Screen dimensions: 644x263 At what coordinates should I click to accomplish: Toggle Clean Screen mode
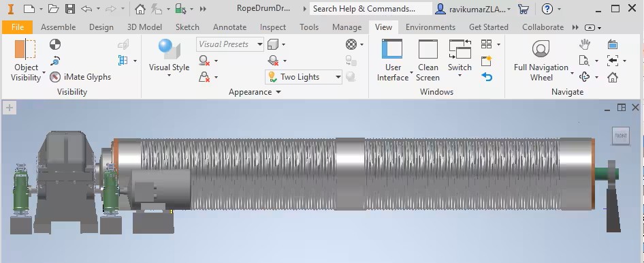pos(428,61)
